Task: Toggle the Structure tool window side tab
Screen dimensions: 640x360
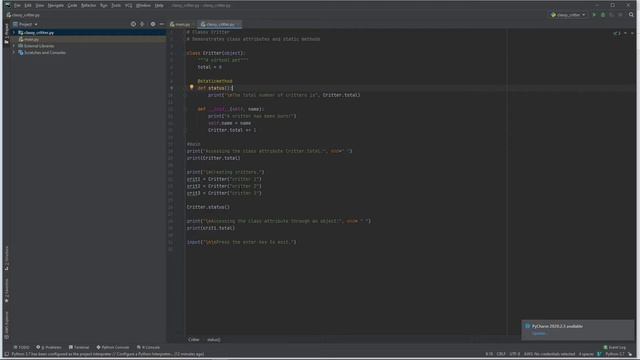Action: click(6, 258)
